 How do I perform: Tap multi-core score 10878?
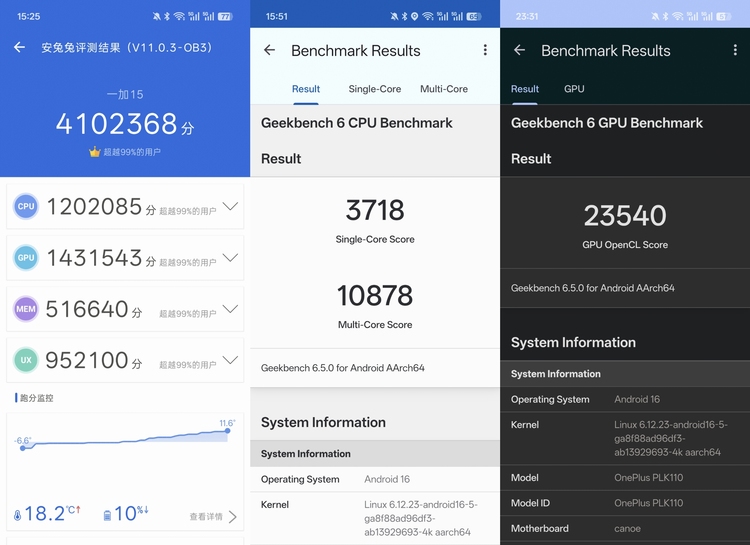click(375, 295)
